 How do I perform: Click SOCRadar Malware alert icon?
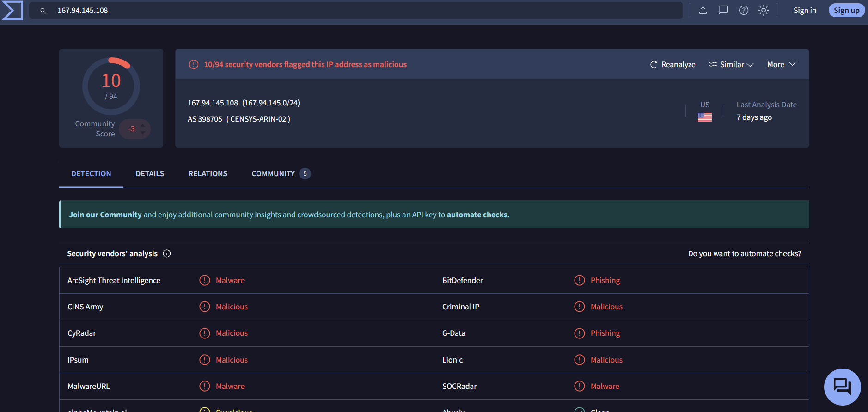[x=579, y=386]
